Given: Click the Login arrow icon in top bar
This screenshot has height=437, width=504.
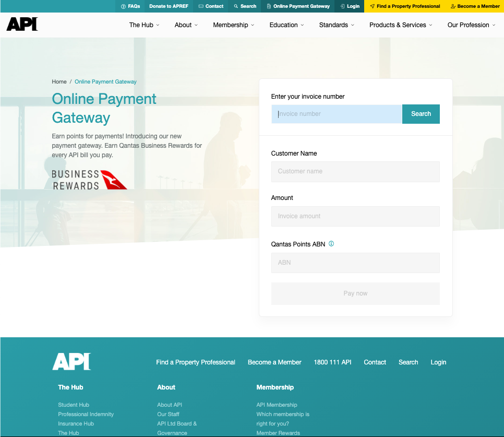Looking at the screenshot, I should coord(342,6).
